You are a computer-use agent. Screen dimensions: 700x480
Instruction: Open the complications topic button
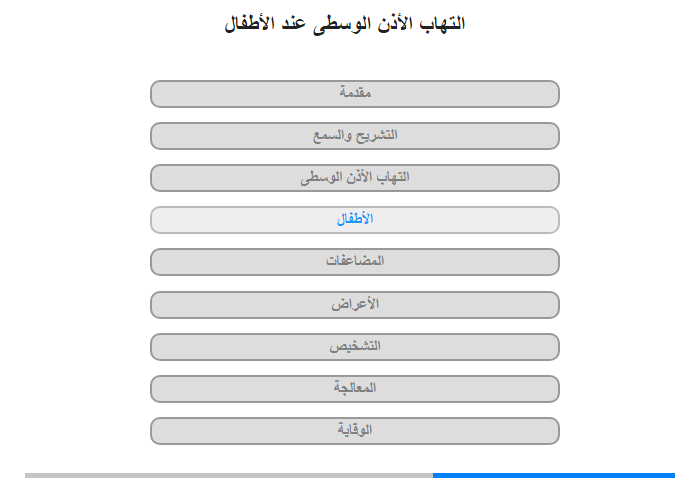tap(354, 262)
